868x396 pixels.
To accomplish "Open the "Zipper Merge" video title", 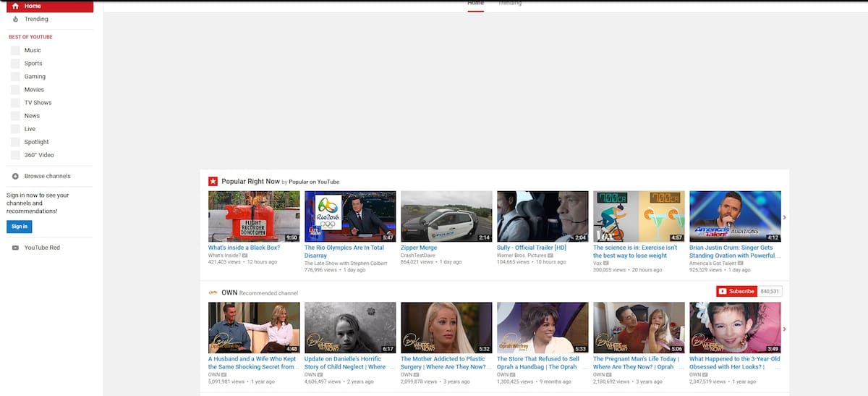I will [x=419, y=248].
